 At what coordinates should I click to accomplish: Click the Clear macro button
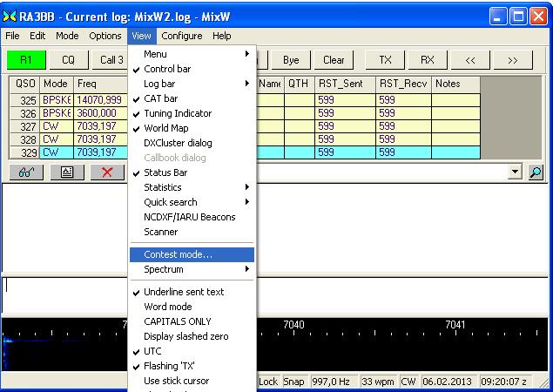(x=334, y=60)
